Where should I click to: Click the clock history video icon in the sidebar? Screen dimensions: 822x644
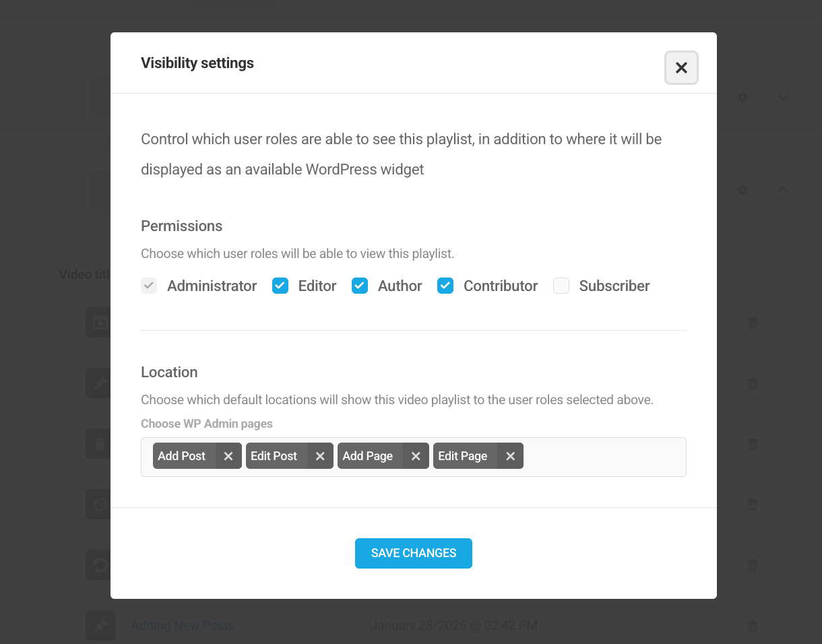[x=99, y=504]
